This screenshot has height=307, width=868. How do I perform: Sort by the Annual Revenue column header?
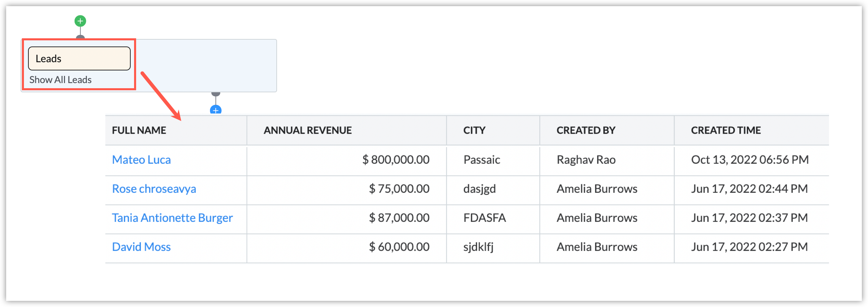307,130
